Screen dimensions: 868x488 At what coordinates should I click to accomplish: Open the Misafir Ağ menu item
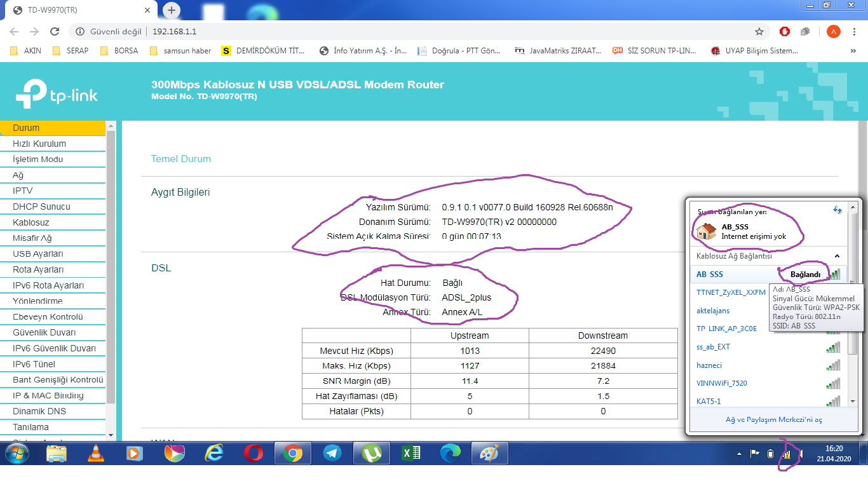pyautogui.click(x=53, y=238)
